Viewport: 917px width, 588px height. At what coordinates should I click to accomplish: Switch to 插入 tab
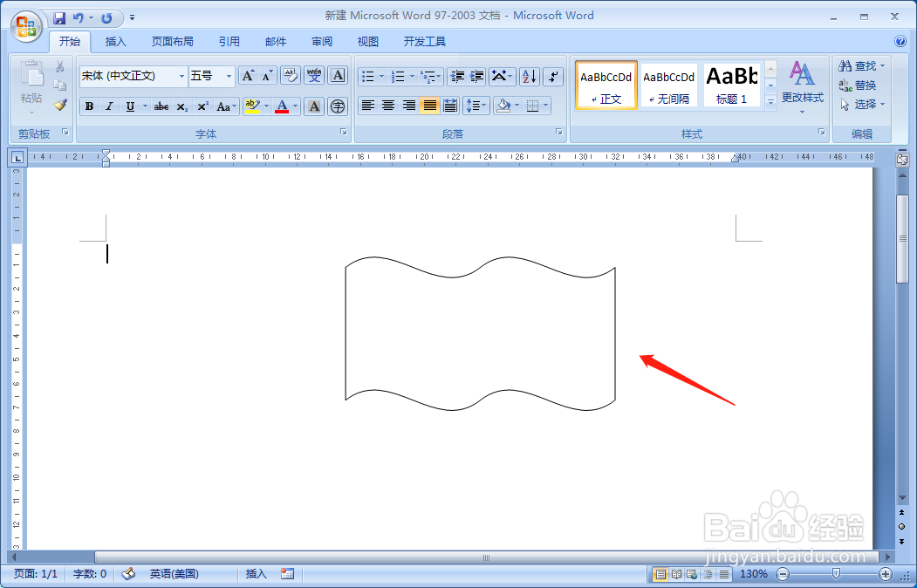coord(115,42)
